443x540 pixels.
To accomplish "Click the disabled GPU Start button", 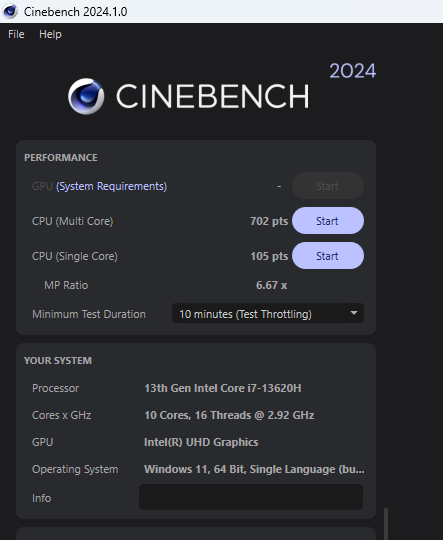I will [x=328, y=186].
